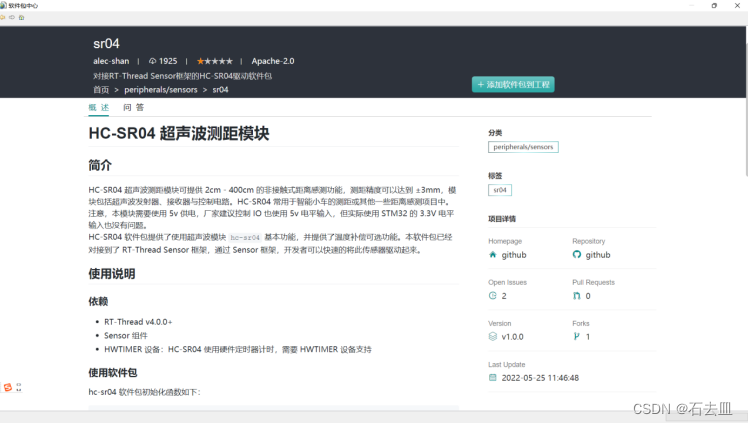Click the 项目详情 sidebar label
The width and height of the screenshot is (748, 426).
tap(502, 219)
